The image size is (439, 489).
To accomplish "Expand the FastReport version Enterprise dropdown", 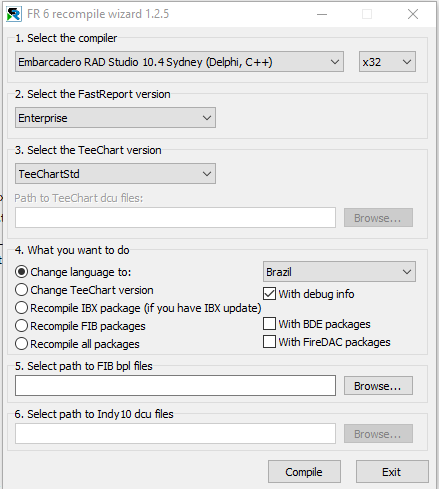I will [115, 118].
